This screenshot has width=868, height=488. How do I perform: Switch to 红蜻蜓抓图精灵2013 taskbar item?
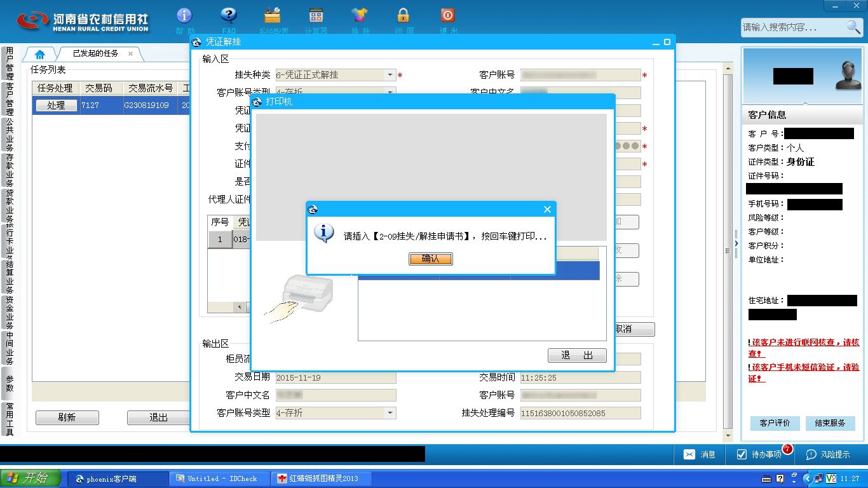coord(322,478)
